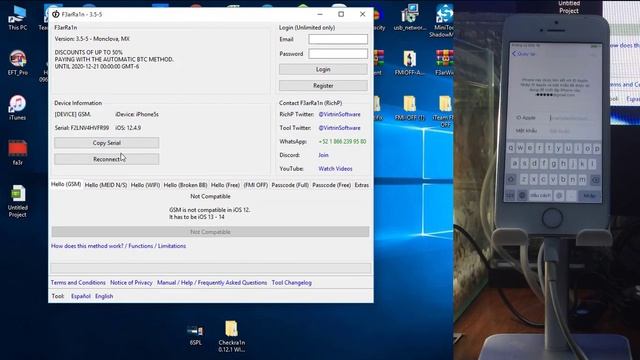Screen dimensions: 640x360
Task: Open usb_network desktop icon
Action: pyautogui.click(x=410, y=18)
